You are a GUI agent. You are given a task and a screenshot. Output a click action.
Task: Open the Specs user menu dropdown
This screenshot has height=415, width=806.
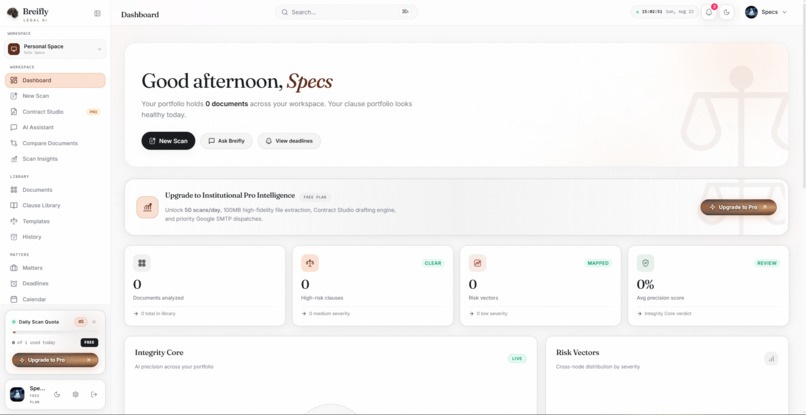pyautogui.click(x=766, y=12)
